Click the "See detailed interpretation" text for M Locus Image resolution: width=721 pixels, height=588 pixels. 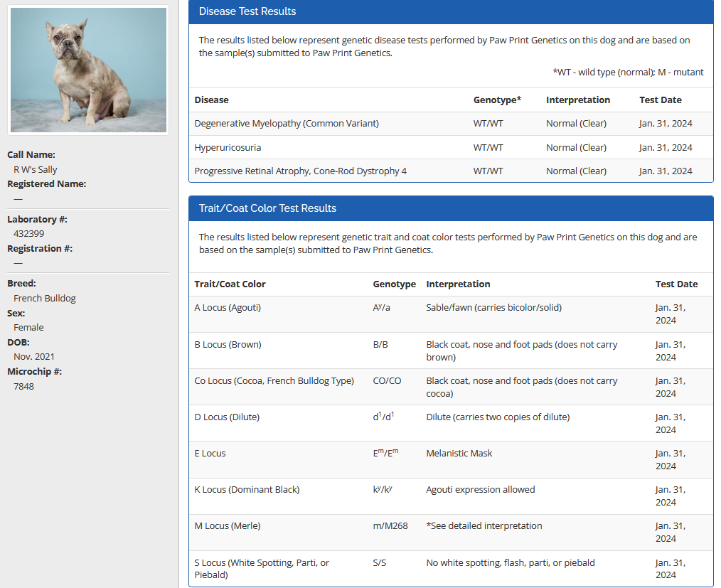pyautogui.click(x=484, y=526)
